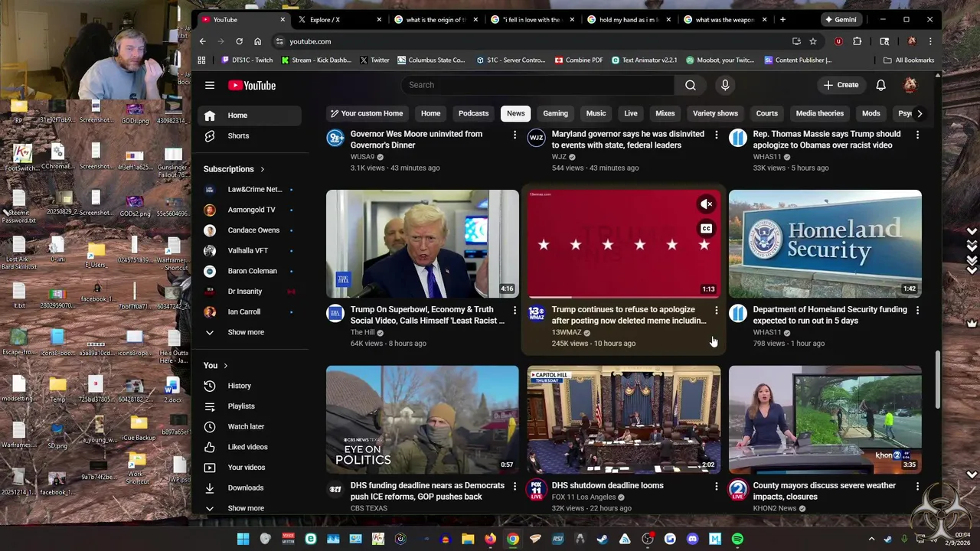980x551 pixels.
Task: Click the YouTube logo
Action: point(252,85)
